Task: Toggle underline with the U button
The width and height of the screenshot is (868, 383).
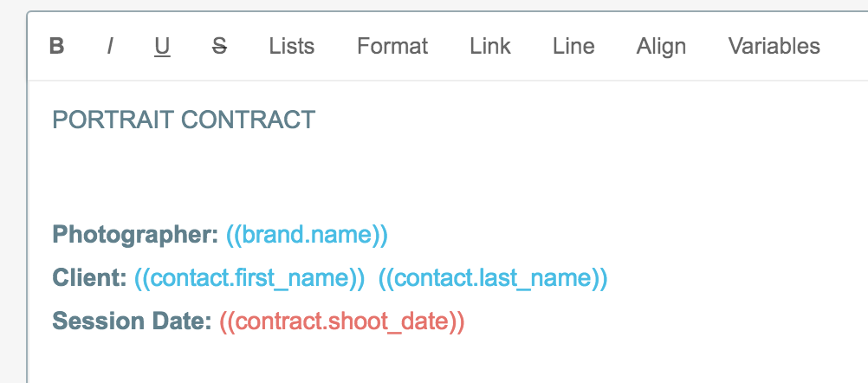Action: click(162, 46)
